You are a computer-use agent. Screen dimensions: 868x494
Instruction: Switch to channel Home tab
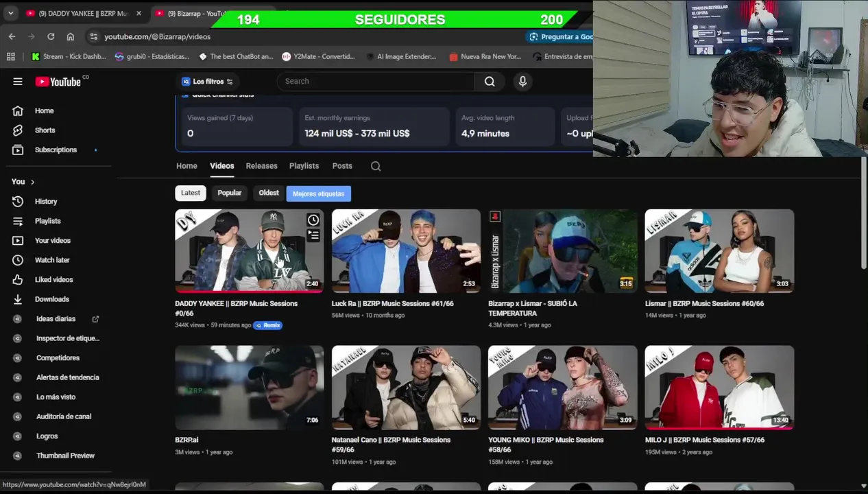click(x=186, y=166)
